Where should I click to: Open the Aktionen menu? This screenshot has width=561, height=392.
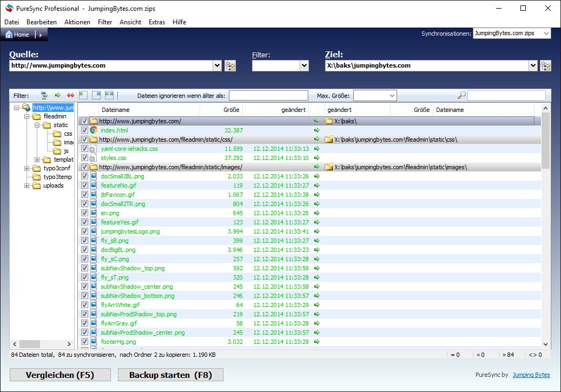click(77, 22)
